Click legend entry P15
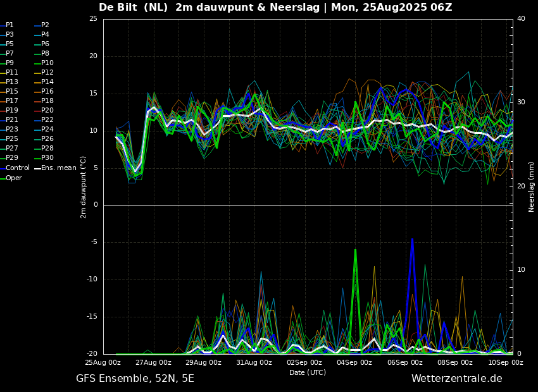Viewport: 538px width, 392px height. pyautogui.click(x=11, y=92)
